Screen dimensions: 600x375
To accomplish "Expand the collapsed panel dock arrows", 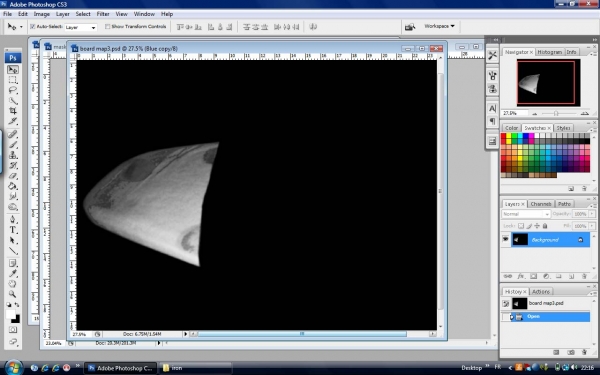I will click(496, 39).
